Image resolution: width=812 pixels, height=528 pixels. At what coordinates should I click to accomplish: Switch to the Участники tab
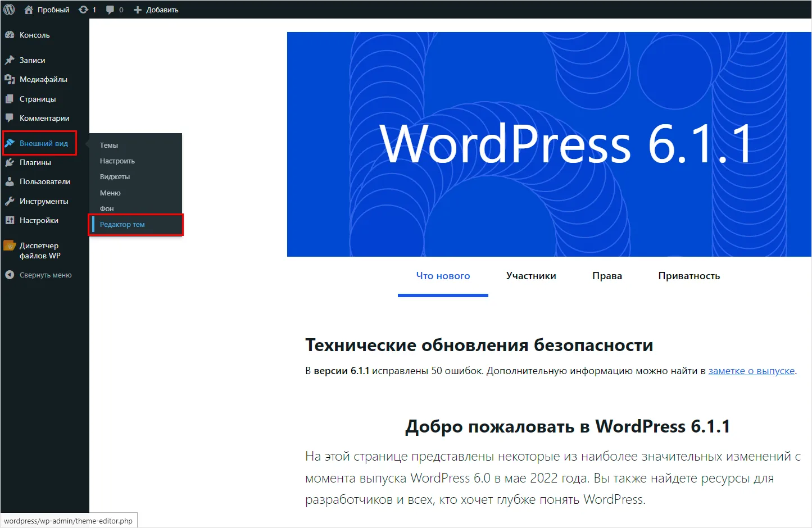pyautogui.click(x=531, y=276)
